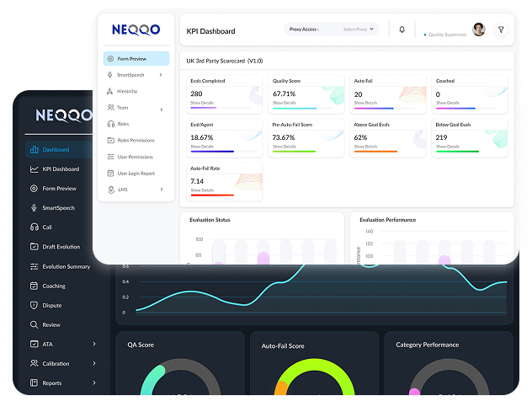
Task: Click the Quality Supervisor profile avatar
Action: (x=479, y=29)
